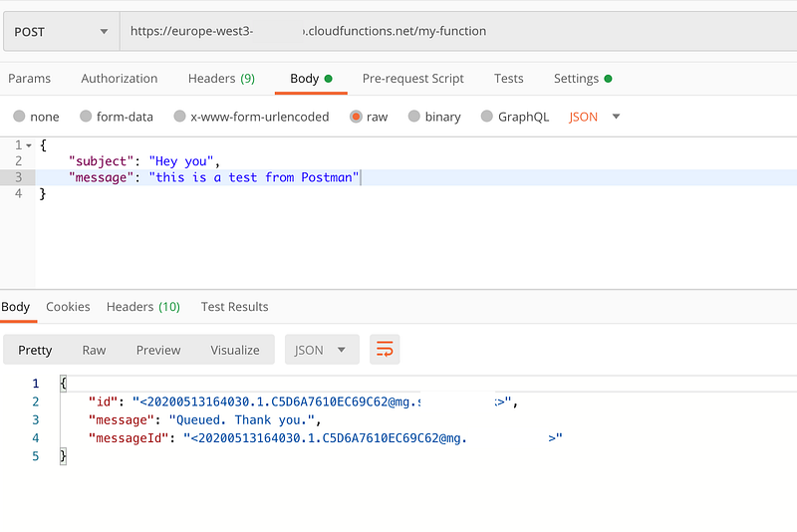This screenshot has width=797, height=532.
Task: Select the request Body tab
Action: click(311, 79)
